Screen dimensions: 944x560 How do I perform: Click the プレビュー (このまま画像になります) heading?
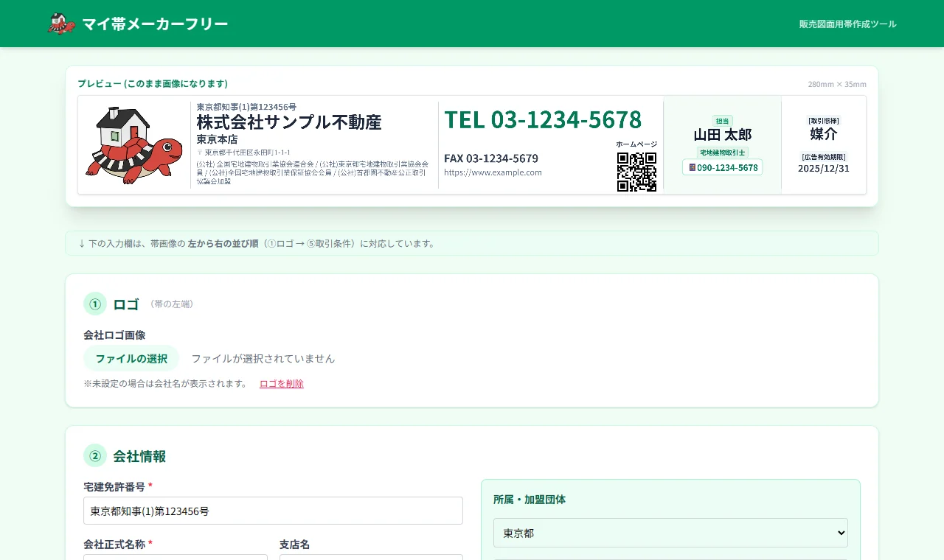click(x=153, y=83)
